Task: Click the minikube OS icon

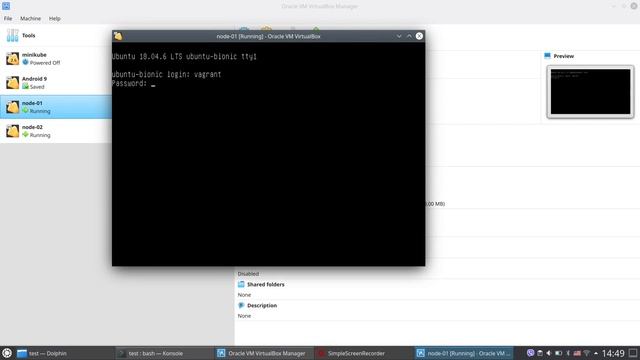Action: pos(13,59)
